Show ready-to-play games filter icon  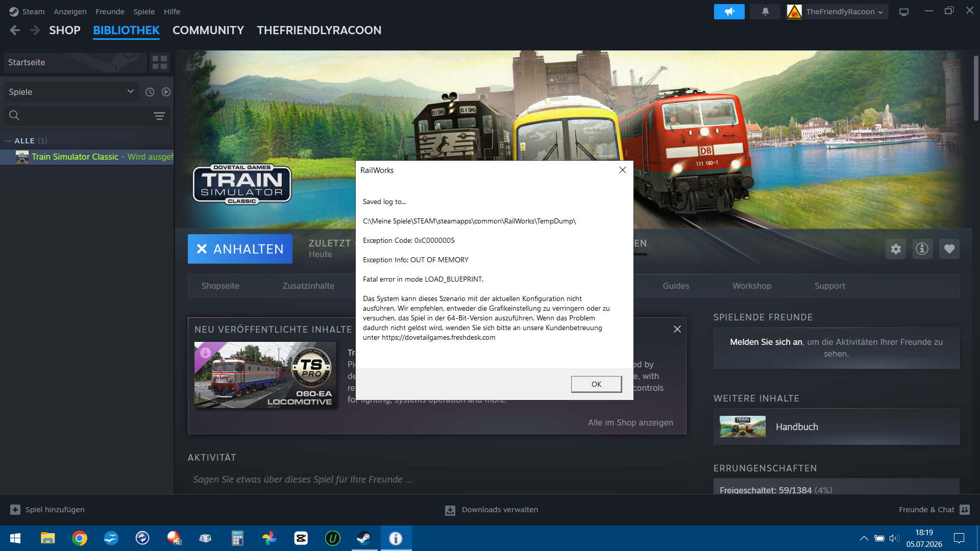[x=166, y=92]
